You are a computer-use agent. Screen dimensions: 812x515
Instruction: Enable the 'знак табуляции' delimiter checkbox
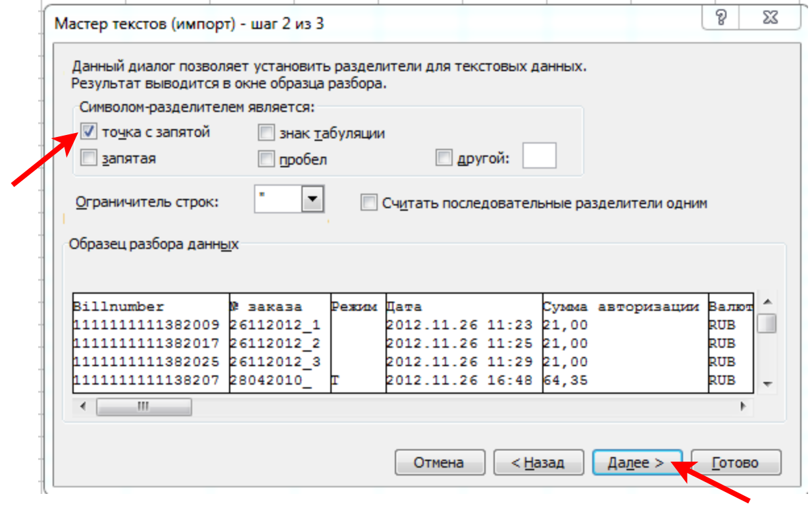[x=266, y=133]
